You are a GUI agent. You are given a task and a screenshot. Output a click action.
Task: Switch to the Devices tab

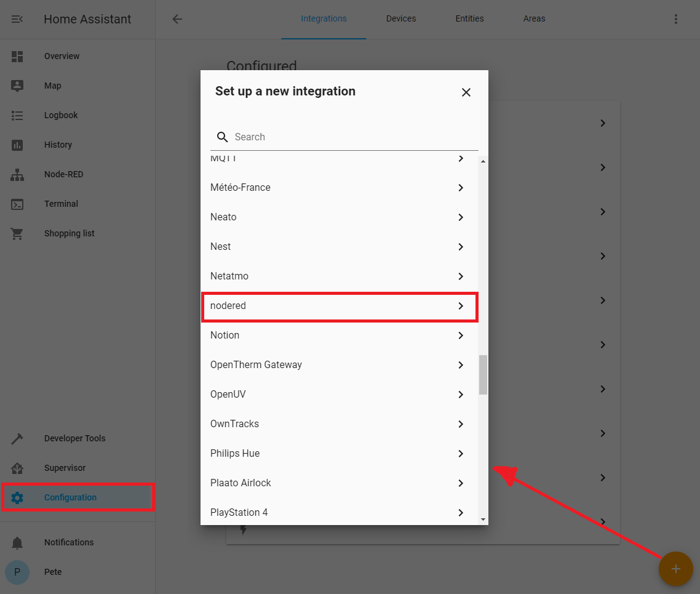click(x=401, y=18)
